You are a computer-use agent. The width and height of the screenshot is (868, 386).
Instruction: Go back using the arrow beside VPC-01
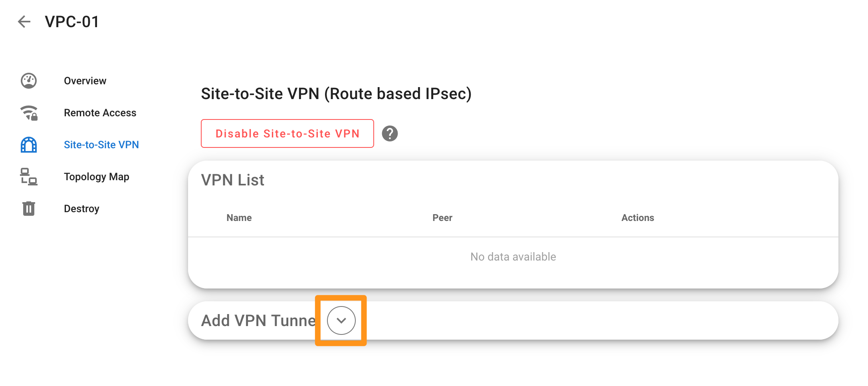(24, 22)
